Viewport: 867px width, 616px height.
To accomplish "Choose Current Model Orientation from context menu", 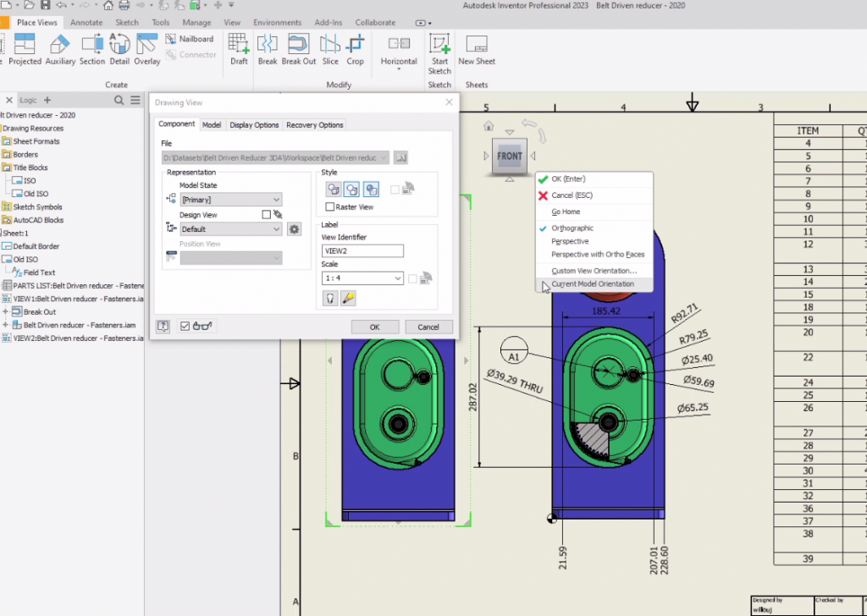I will pyautogui.click(x=592, y=284).
